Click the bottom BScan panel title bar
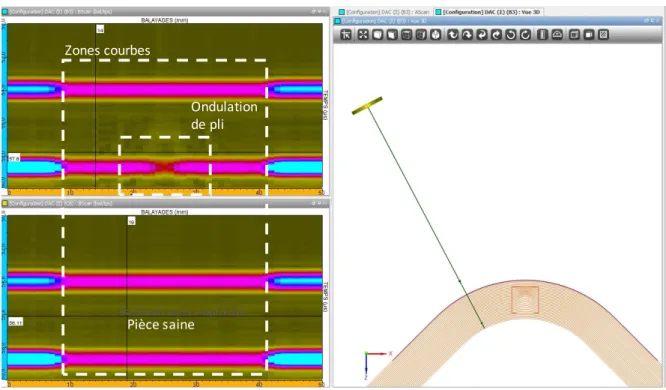666x390 pixels. coord(165,203)
